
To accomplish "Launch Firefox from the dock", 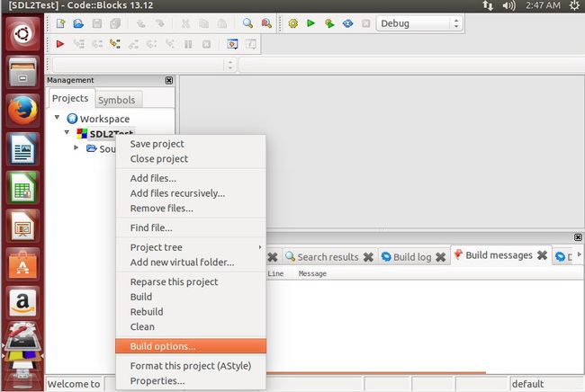I will pyautogui.click(x=22, y=111).
